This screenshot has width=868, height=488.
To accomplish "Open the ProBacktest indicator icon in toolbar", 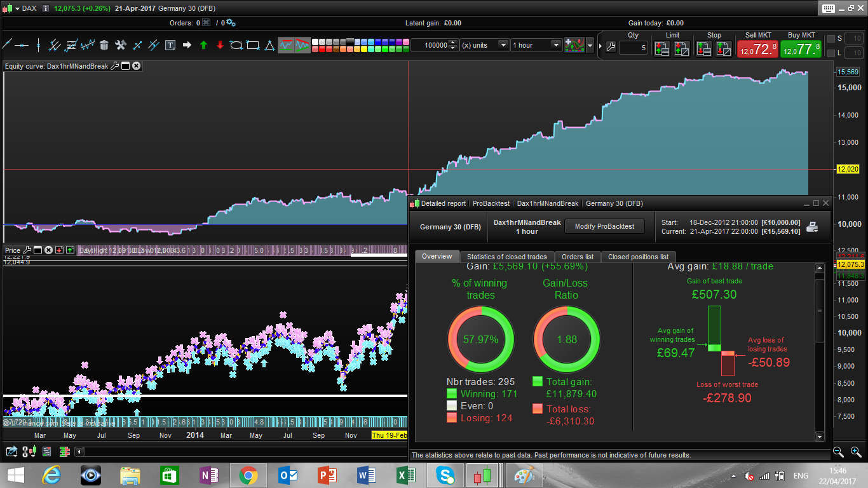I will tap(574, 45).
